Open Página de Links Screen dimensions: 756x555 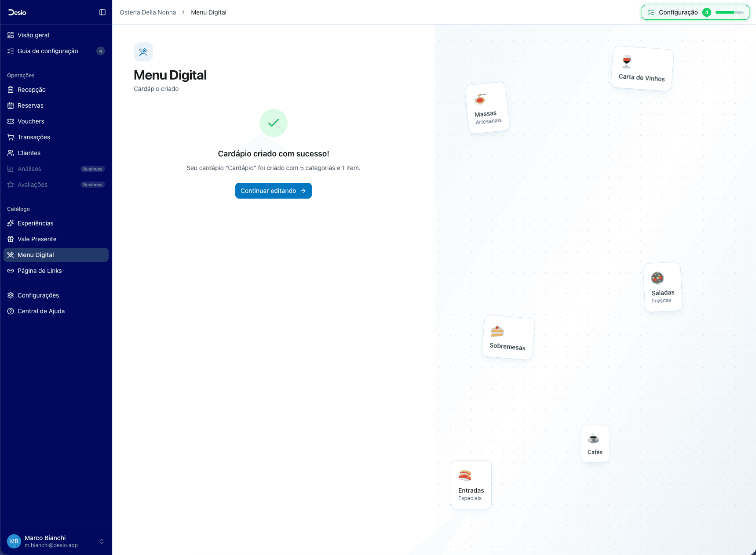coord(40,271)
